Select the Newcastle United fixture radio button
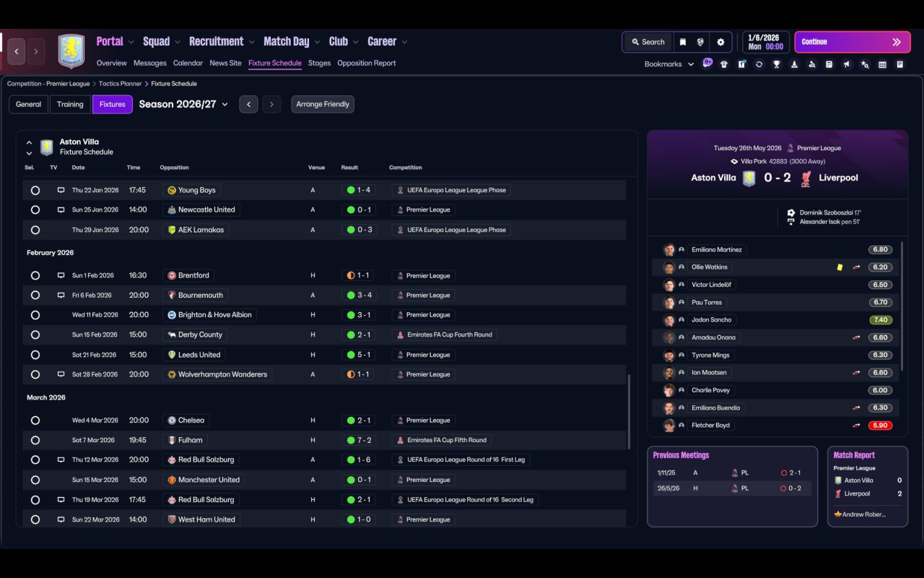Image resolution: width=924 pixels, height=578 pixels. pyautogui.click(x=35, y=210)
